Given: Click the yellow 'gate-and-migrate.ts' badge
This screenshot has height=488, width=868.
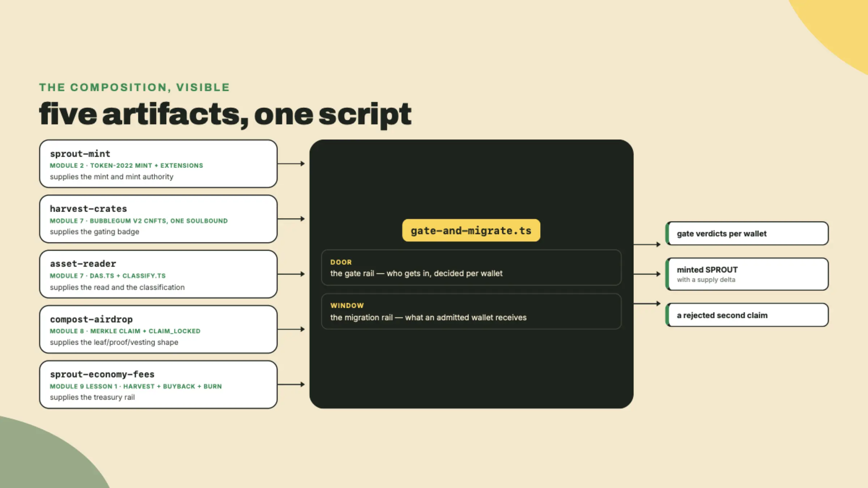Looking at the screenshot, I should (471, 230).
